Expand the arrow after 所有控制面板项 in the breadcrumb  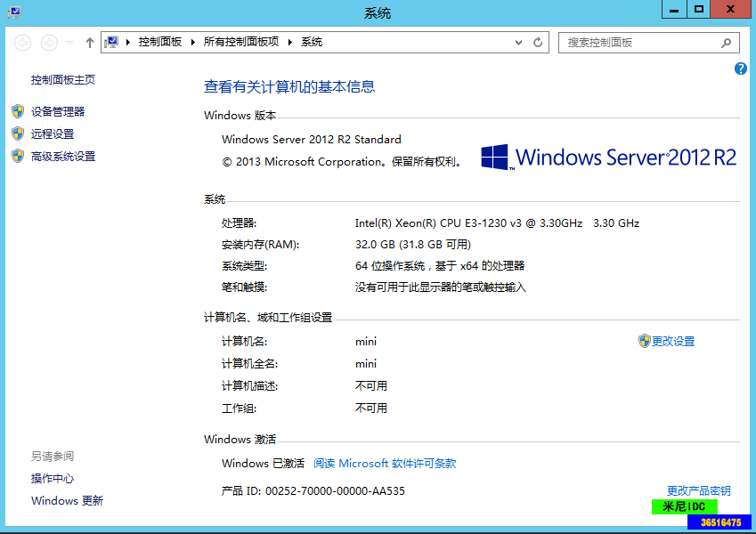pos(290,43)
